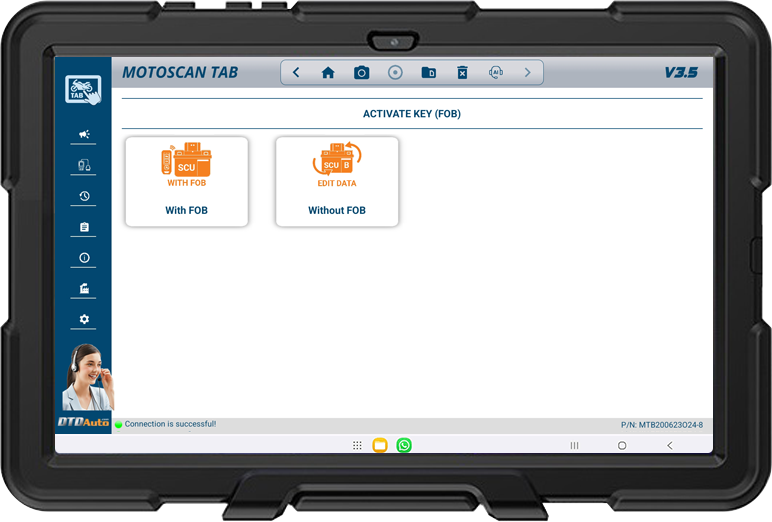Click the DTDAuto logo

point(83,422)
